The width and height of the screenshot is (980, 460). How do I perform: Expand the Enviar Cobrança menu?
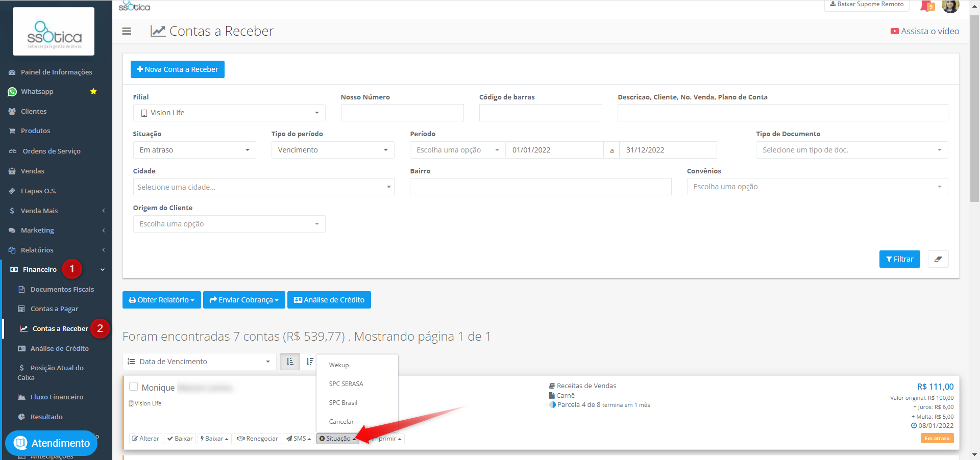[x=244, y=300]
